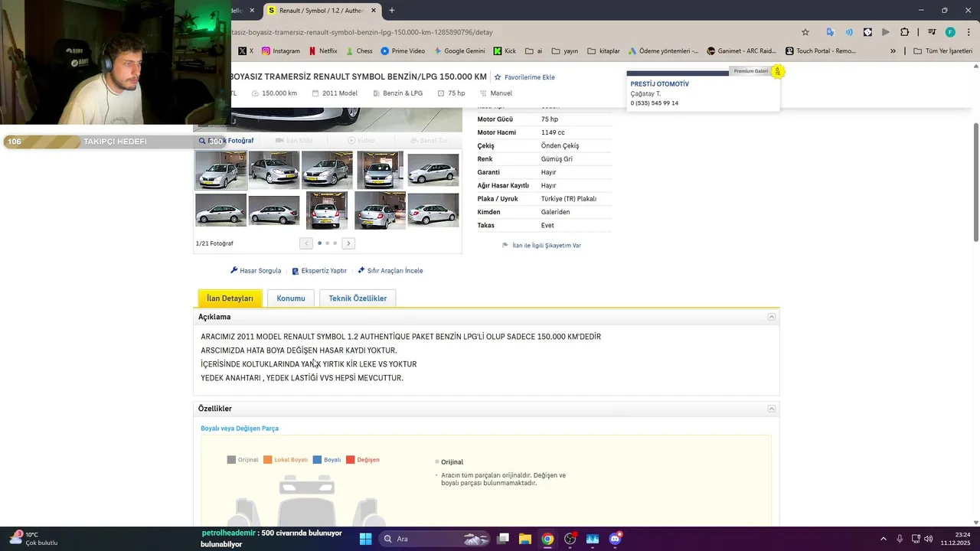Show more bookmarks with the double chevron
The image size is (980, 551).
893,51
